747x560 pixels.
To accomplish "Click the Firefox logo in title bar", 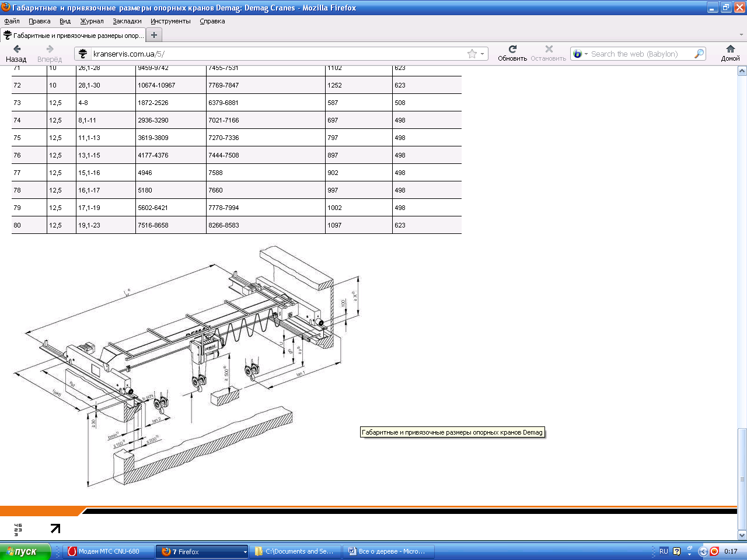I will coord(6,7).
